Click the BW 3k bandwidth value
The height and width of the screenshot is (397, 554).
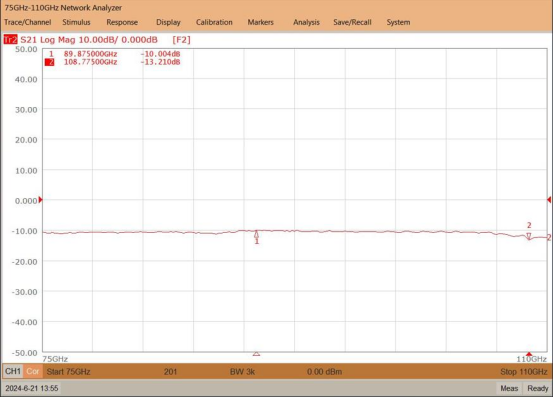[242, 372]
